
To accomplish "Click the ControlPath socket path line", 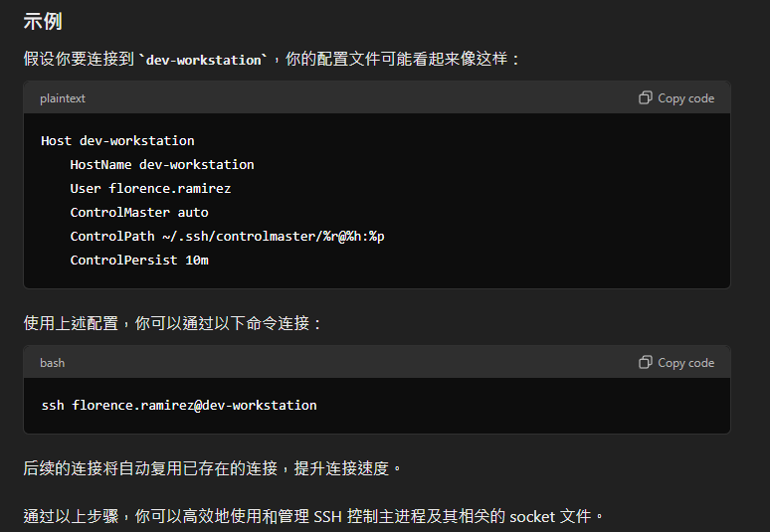I will point(227,236).
